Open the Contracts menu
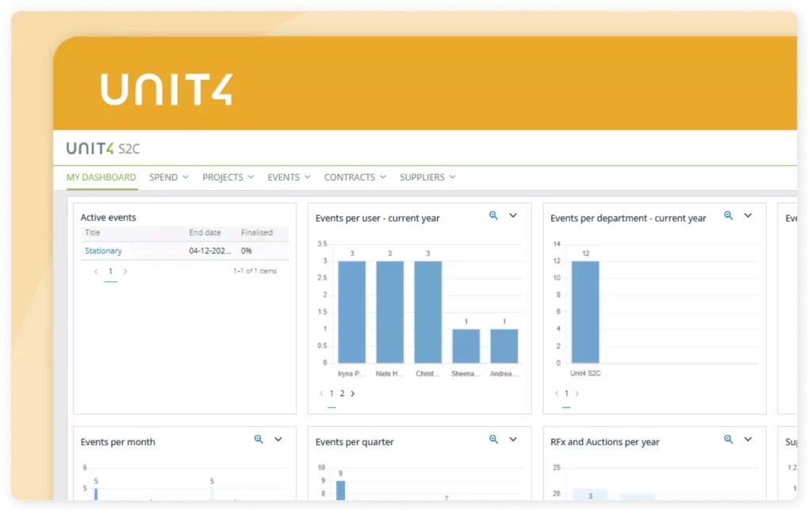The width and height of the screenshot is (812, 515). 355,177
